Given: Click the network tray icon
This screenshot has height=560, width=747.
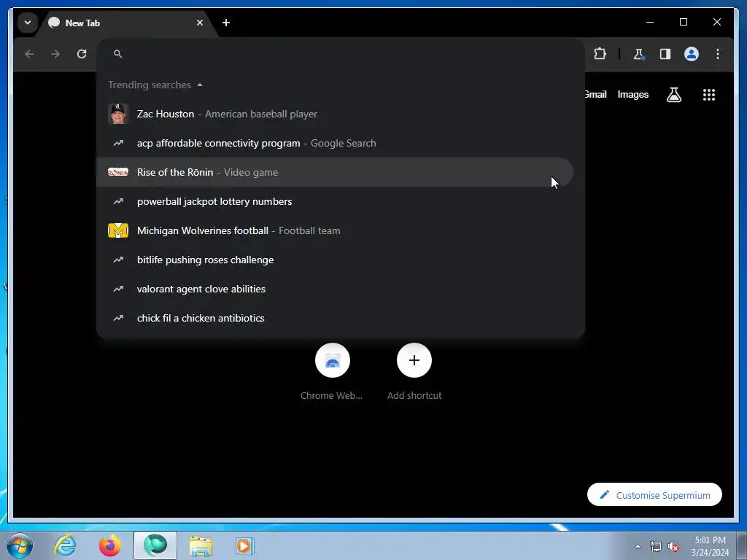Looking at the screenshot, I should click(x=656, y=546).
